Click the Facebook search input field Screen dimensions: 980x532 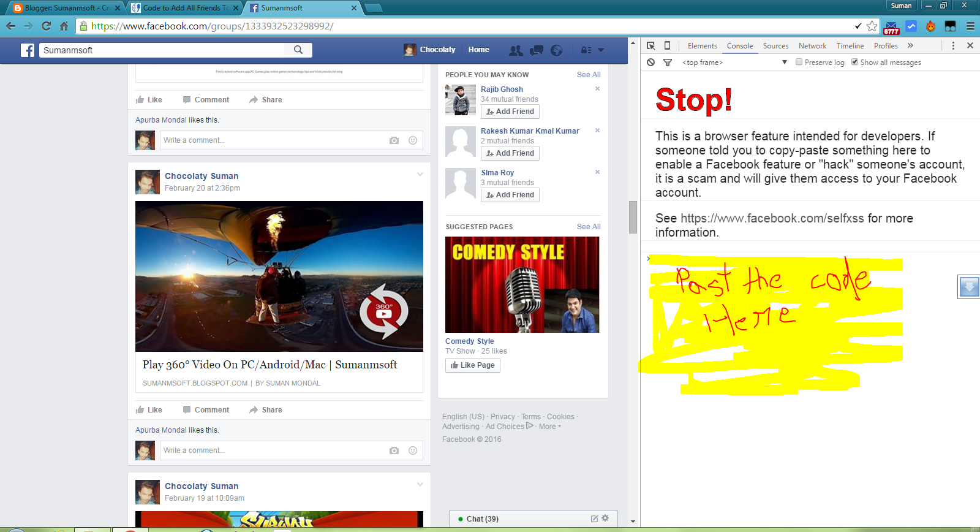(162, 50)
